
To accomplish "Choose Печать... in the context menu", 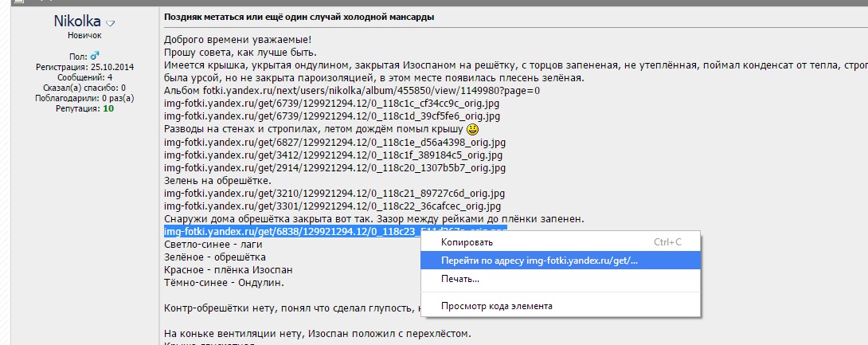I will (x=459, y=279).
